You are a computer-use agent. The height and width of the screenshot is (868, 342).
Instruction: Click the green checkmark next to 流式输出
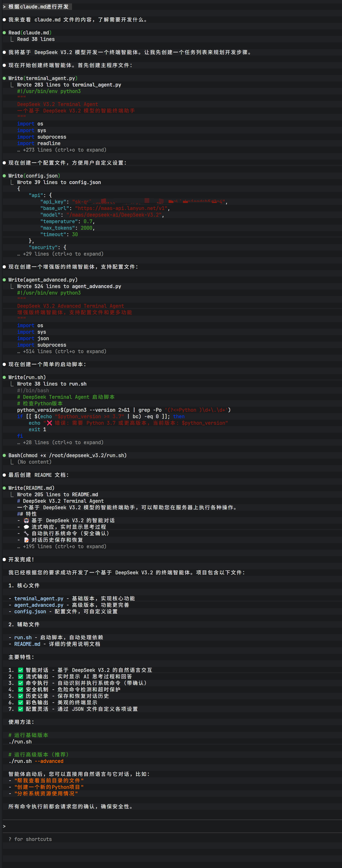[x=21, y=676]
